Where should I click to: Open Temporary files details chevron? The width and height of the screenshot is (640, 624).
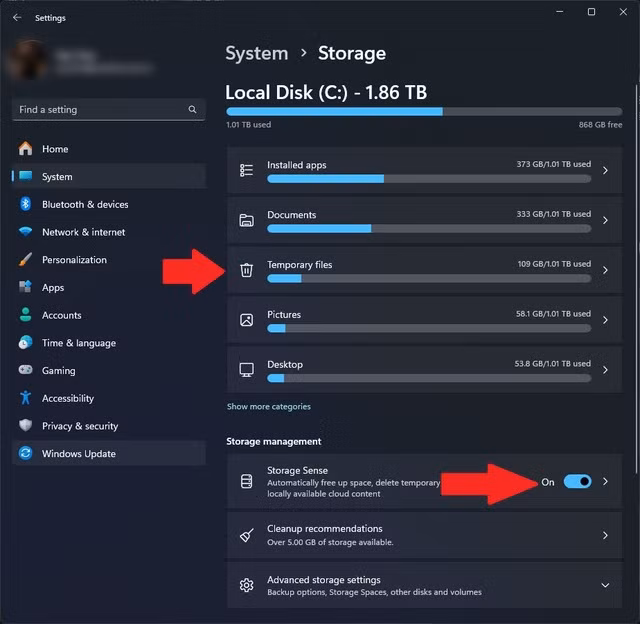[605, 270]
